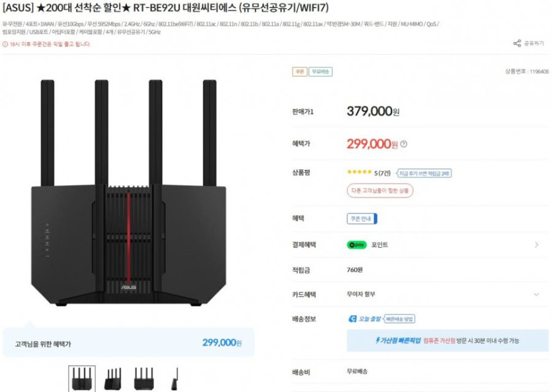Click the help icon beside 299,000원 benefit price

[x=404, y=143]
